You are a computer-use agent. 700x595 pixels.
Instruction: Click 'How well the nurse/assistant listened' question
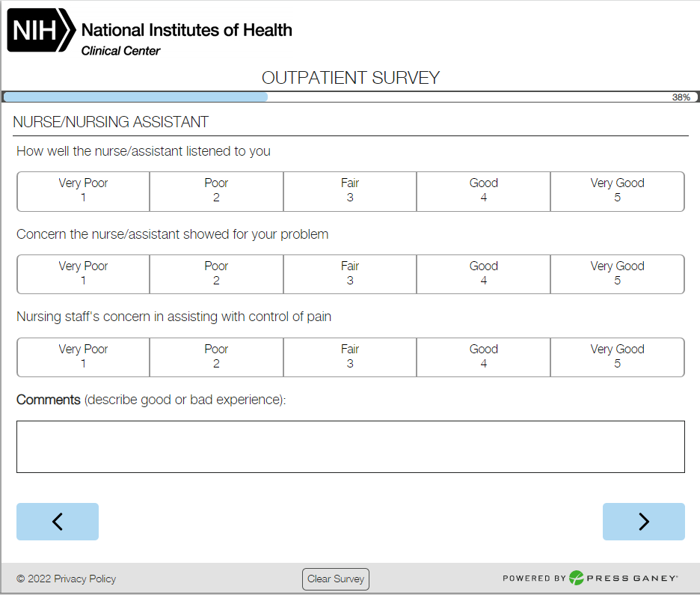pyautogui.click(x=144, y=151)
